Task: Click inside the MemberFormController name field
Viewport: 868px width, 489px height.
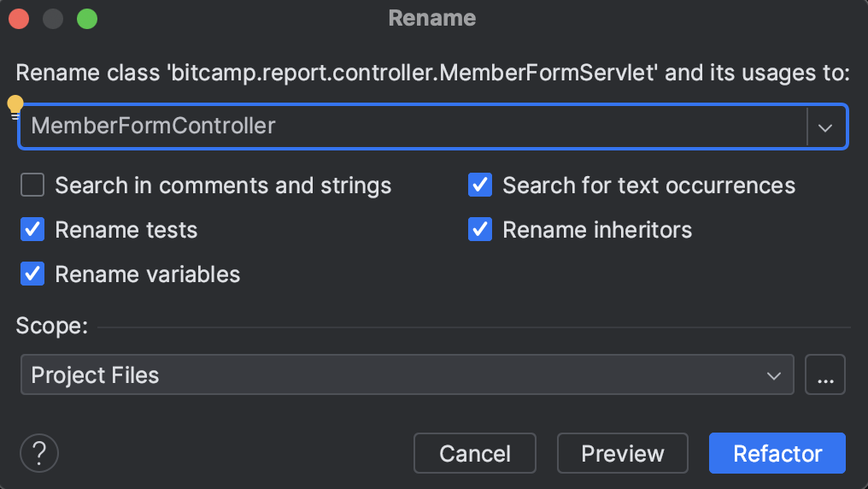Action: [x=410, y=127]
